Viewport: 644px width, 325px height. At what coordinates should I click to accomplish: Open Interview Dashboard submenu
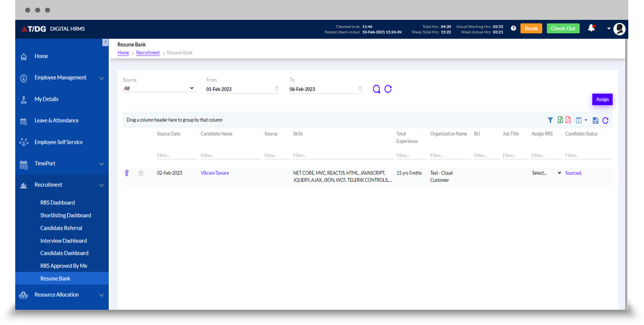click(63, 241)
